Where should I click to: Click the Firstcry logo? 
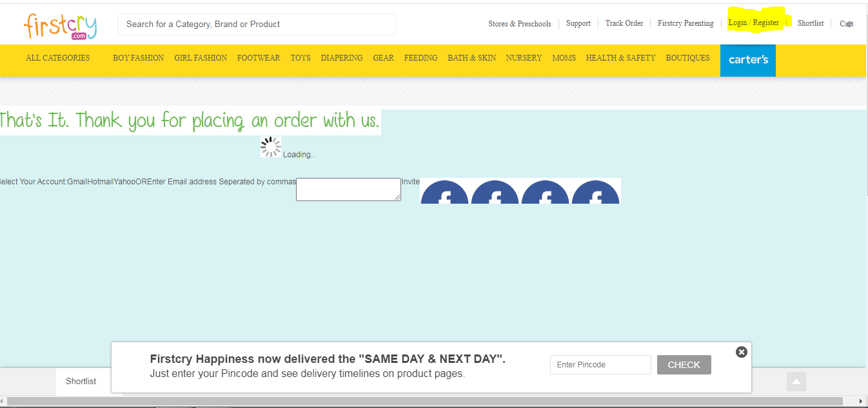click(60, 26)
